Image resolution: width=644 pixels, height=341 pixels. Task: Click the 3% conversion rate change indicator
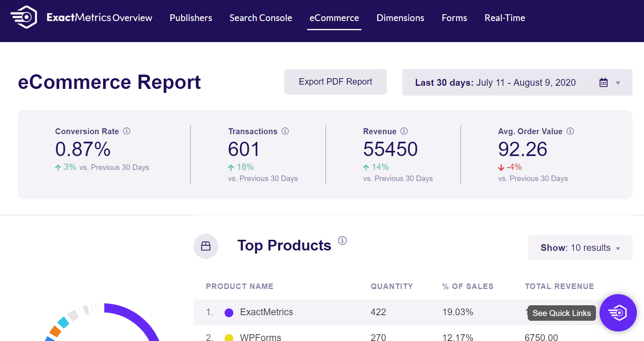65,167
